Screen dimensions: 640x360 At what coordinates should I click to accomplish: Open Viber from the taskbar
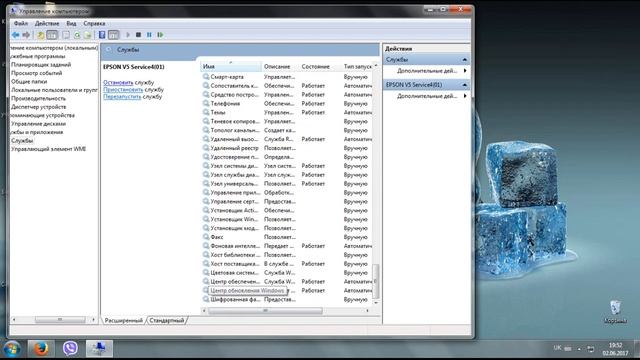click(70, 349)
